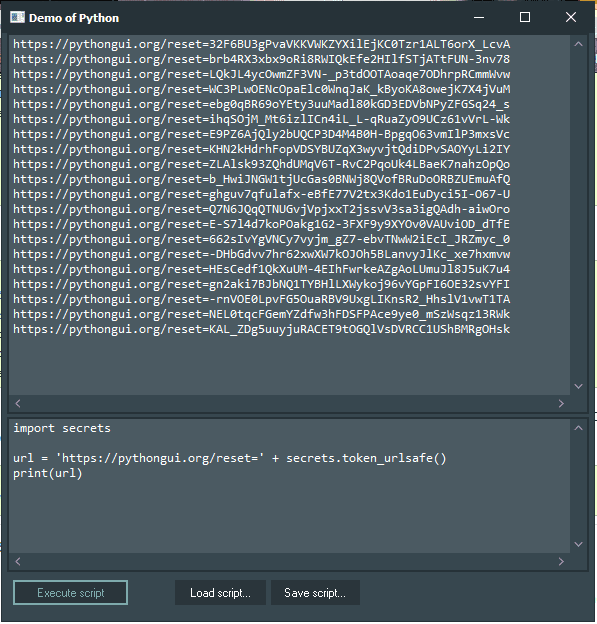Open the Load script dialog
597x624 pixels.
[220, 593]
